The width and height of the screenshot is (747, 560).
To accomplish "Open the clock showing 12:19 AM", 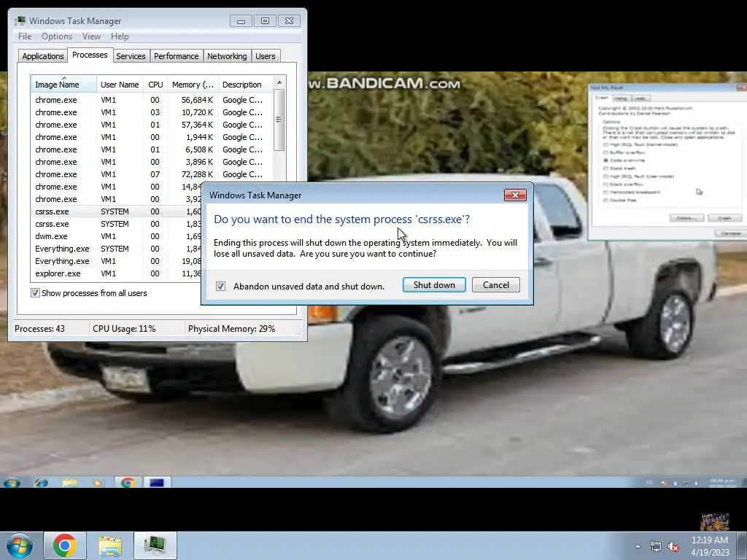I will coord(709,546).
